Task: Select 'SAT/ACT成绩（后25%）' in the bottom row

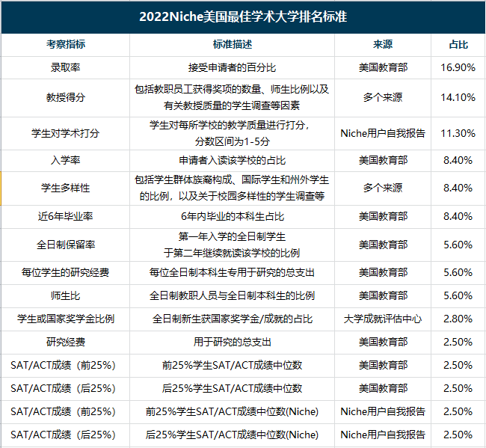Action: [x=64, y=435]
